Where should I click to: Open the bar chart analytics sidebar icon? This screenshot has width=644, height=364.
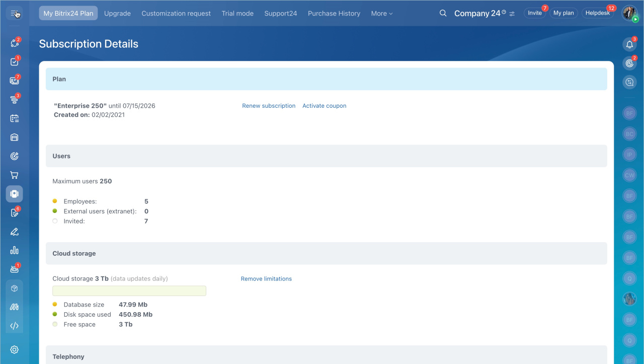[x=14, y=250]
